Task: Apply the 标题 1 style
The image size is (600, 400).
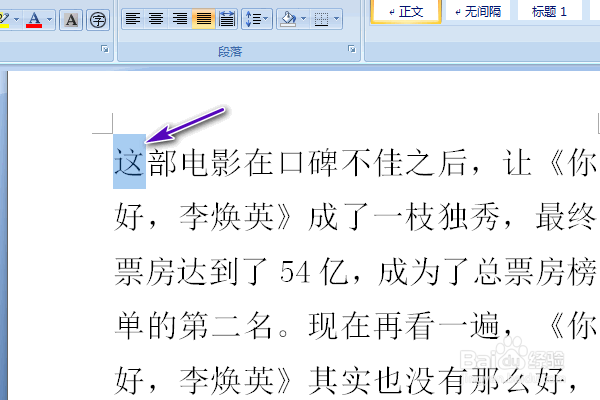Action: point(549,12)
